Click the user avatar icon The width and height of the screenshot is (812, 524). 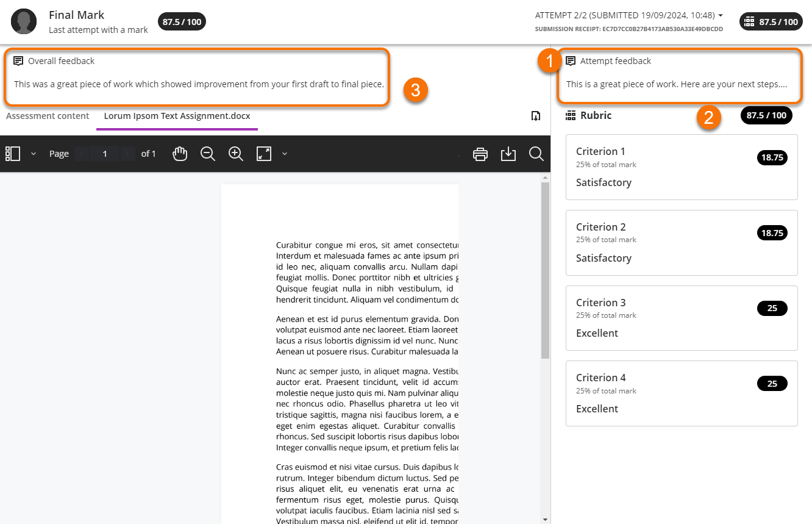(24, 21)
